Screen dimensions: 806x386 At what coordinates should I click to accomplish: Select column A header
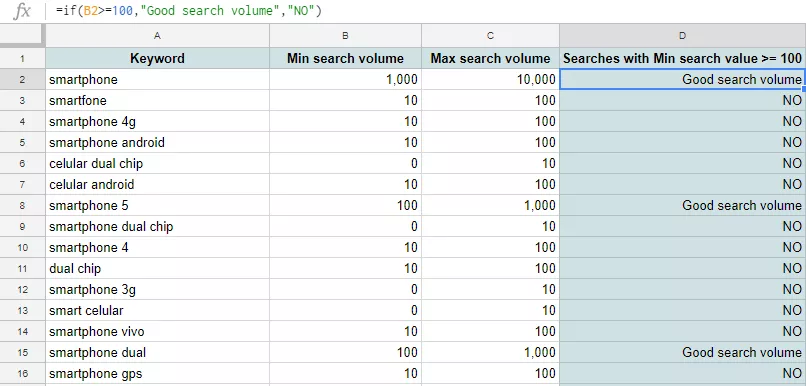[157, 35]
